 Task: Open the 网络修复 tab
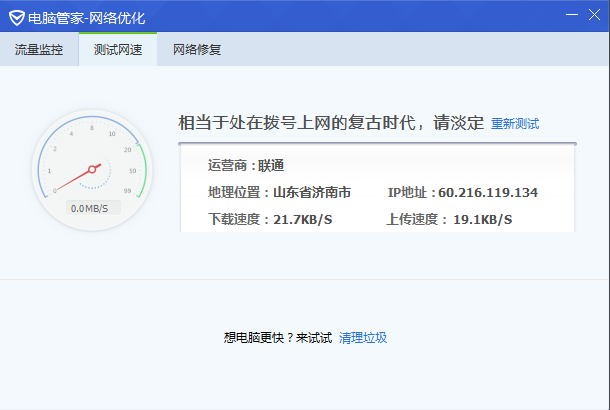pos(197,50)
